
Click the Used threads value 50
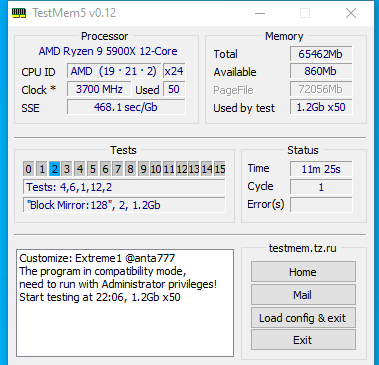[x=174, y=89]
